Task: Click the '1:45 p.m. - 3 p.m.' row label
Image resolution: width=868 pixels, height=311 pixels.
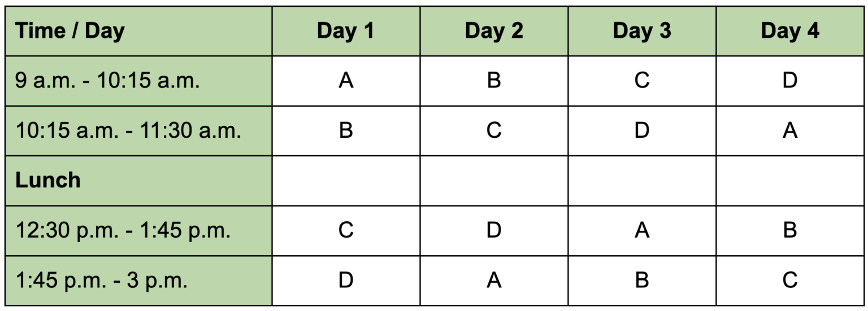Action: (138, 281)
